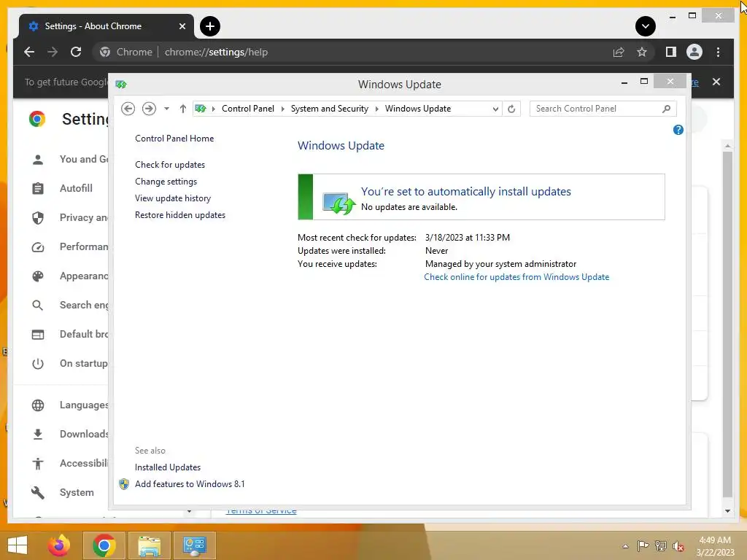Open Change settings link

[166, 182]
